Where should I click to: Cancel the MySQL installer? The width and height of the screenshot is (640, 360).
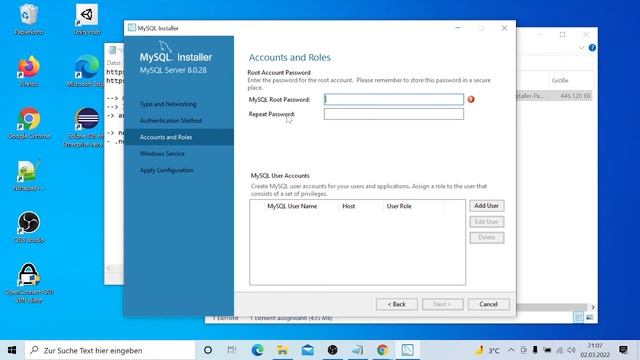[489, 304]
